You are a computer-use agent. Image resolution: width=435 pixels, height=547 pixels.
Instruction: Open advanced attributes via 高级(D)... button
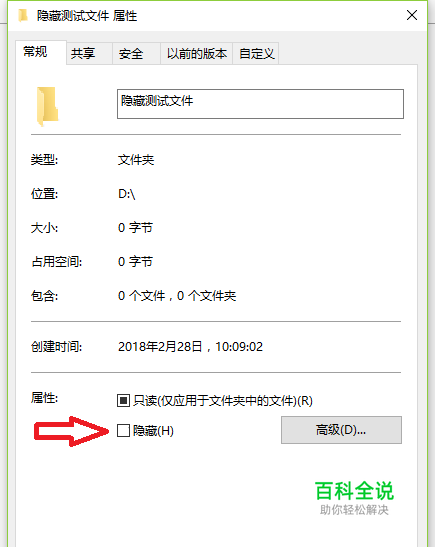click(341, 430)
